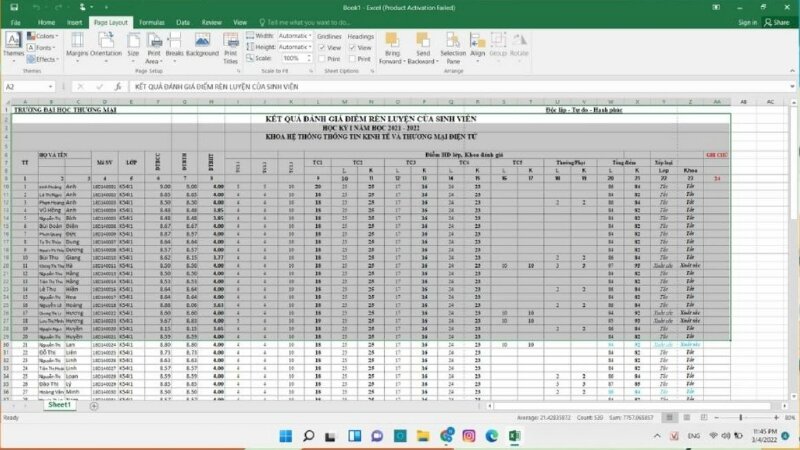
Task: Switch to the Review tab
Action: [211, 22]
